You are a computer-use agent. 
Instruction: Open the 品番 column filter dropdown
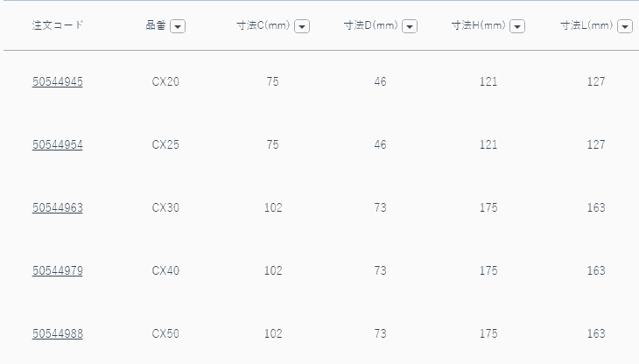point(178,26)
